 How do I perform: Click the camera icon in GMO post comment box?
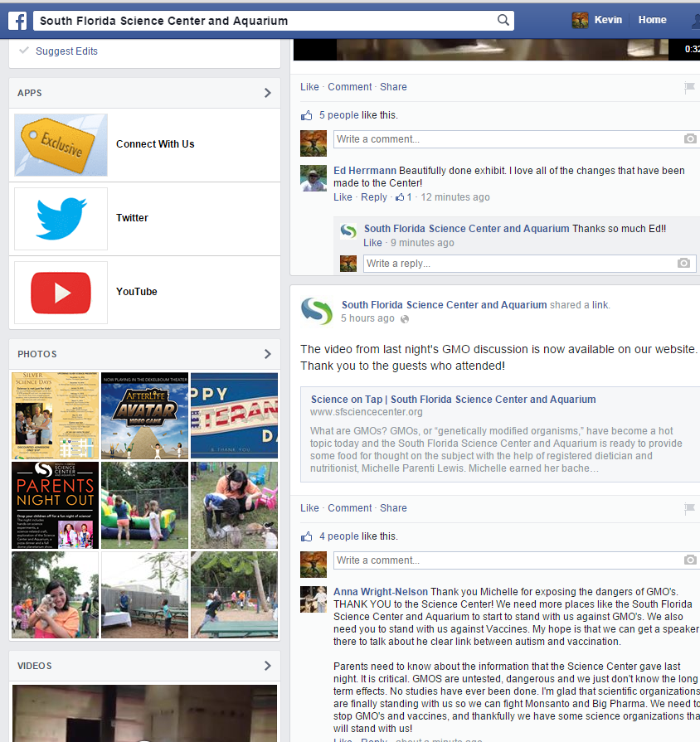[x=690, y=560]
